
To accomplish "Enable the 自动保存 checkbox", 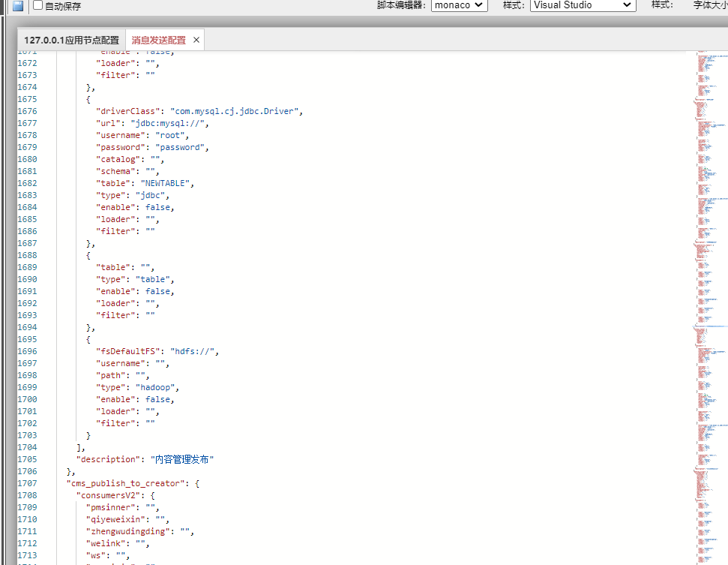I will click(38, 5).
